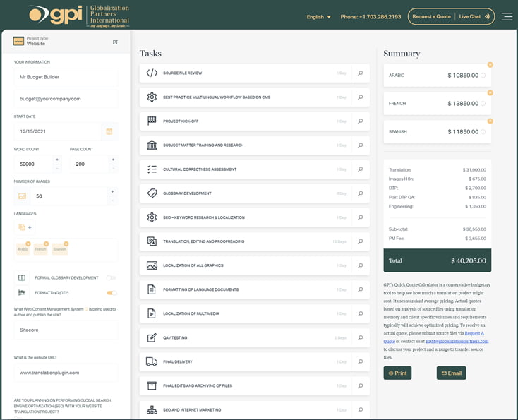Print the quote summary
This screenshot has height=420, width=518.
click(397, 373)
